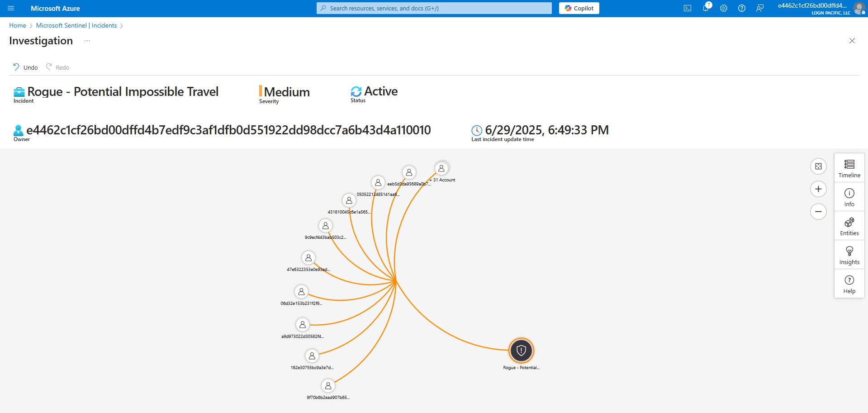Launch Cloud Shell from the top bar
This screenshot has height=413, width=868.
687,8
